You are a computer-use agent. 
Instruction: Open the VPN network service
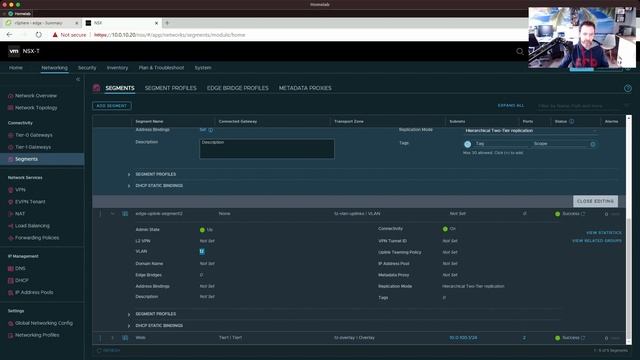click(20, 190)
